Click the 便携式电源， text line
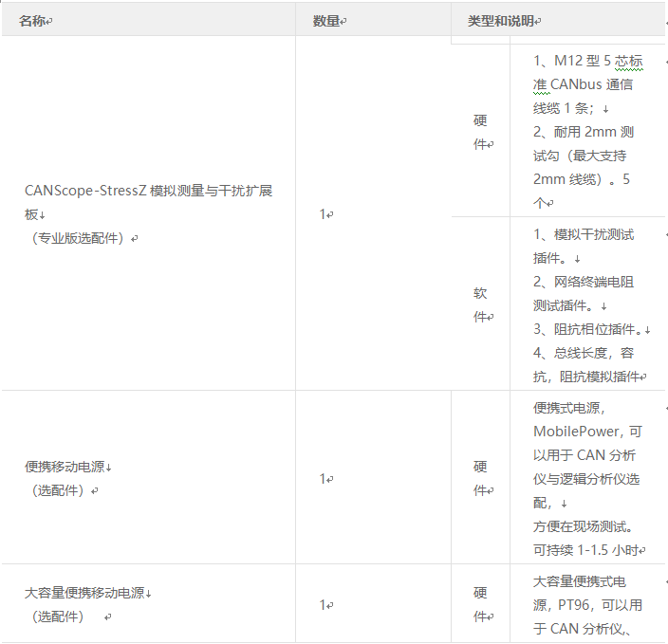The image size is (668, 644). click(x=568, y=408)
